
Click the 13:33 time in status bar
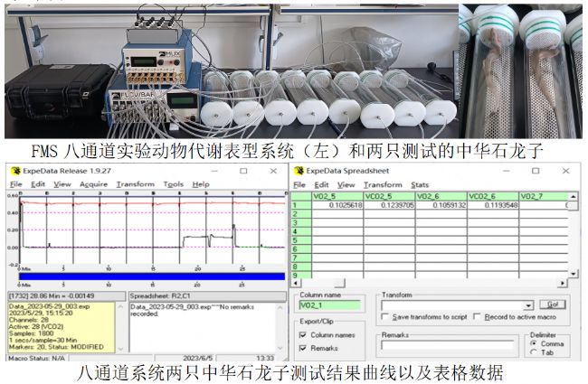coord(265,358)
